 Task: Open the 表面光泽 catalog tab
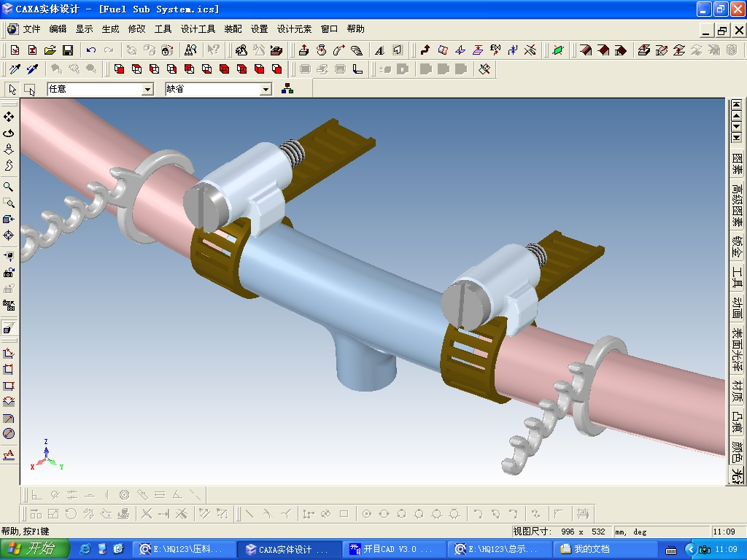point(737,350)
